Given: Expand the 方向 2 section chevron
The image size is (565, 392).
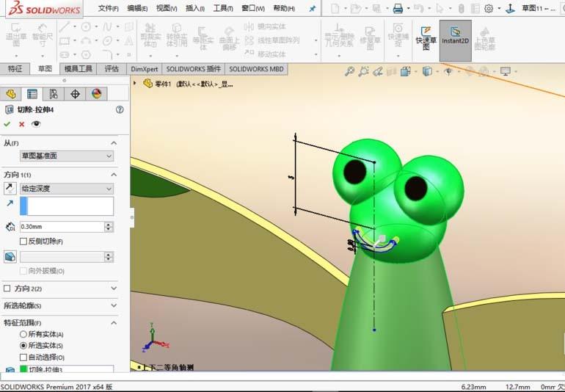Looking at the screenshot, I should point(114,288).
